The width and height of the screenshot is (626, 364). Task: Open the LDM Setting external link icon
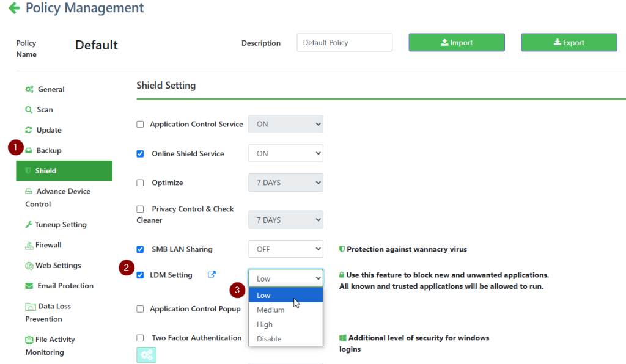[212, 275]
